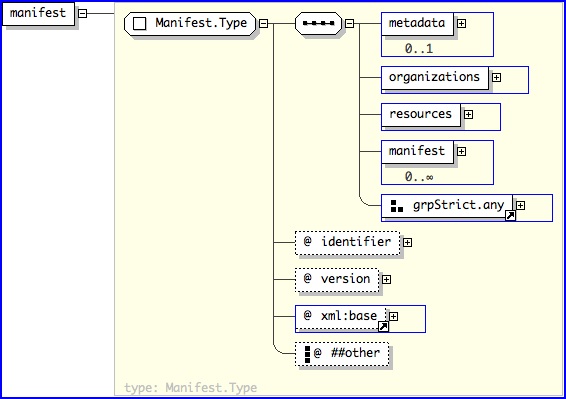Click the sequence compositor icon
Image resolution: width=566 pixels, height=399 pixels.
(318, 23)
